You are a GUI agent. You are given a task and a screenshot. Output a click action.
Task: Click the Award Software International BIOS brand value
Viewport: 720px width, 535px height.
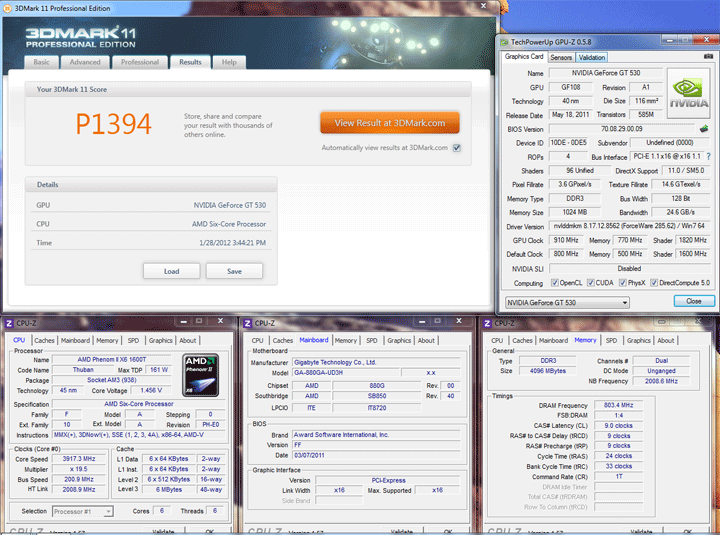coord(377,435)
